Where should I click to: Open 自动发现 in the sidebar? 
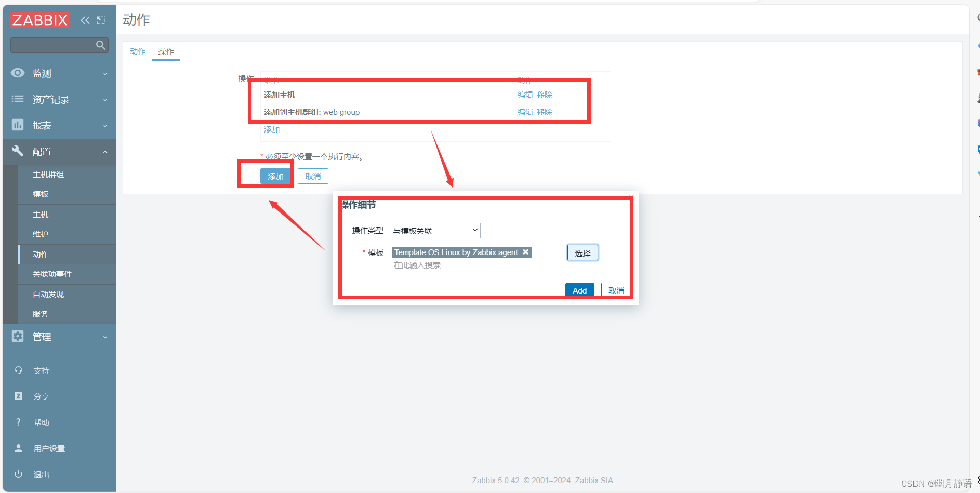tap(67, 295)
